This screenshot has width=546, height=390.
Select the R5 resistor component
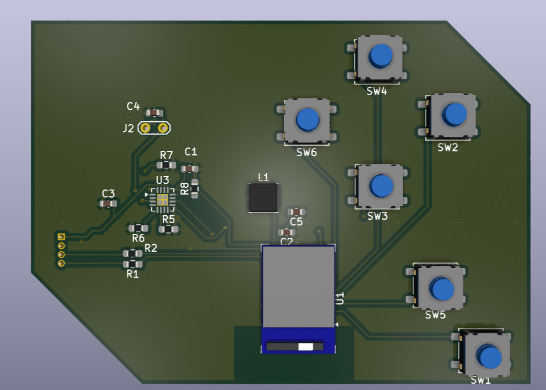(x=169, y=229)
